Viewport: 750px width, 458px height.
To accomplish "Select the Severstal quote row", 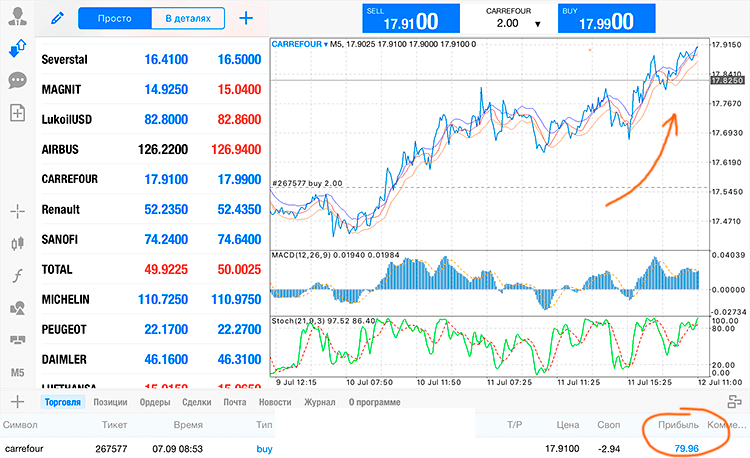I will pyautogui.click(x=152, y=59).
